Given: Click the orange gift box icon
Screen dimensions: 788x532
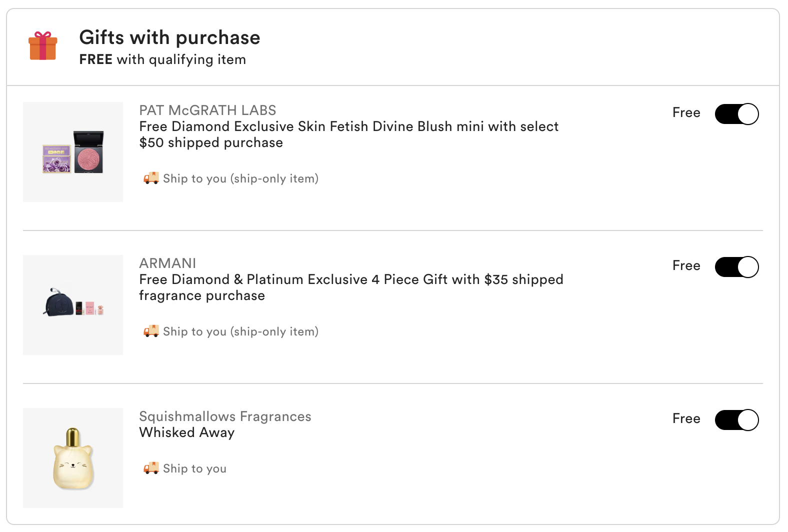Looking at the screenshot, I should point(43,46).
